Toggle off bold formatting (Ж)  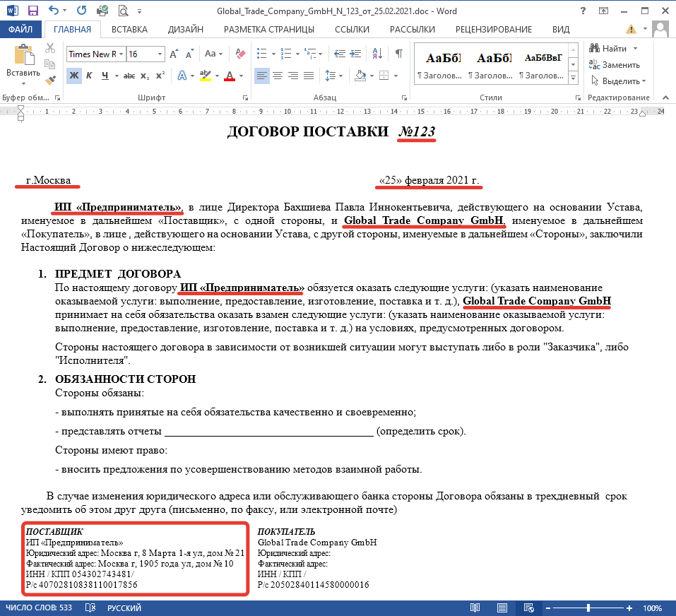(x=73, y=75)
